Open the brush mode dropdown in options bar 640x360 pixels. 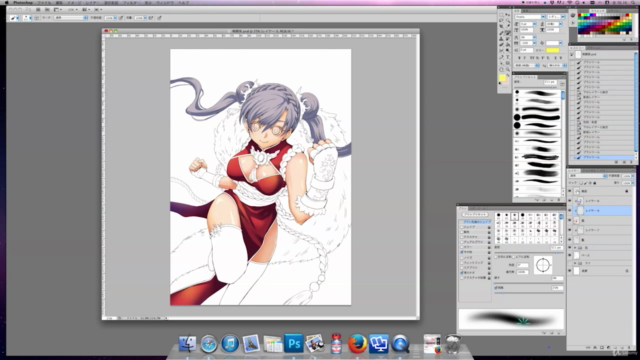click(71, 18)
